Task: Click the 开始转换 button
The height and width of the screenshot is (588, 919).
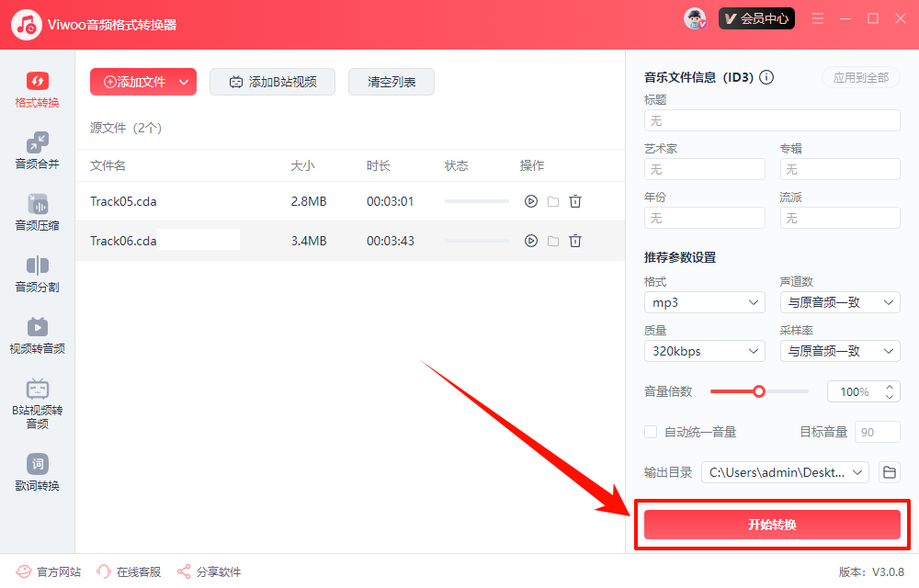Action: (x=772, y=525)
